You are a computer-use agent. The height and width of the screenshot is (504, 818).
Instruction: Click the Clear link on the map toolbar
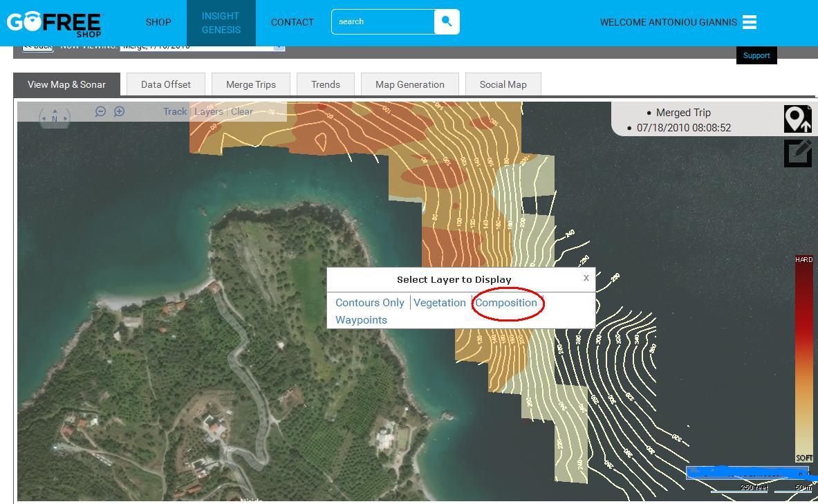(242, 111)
